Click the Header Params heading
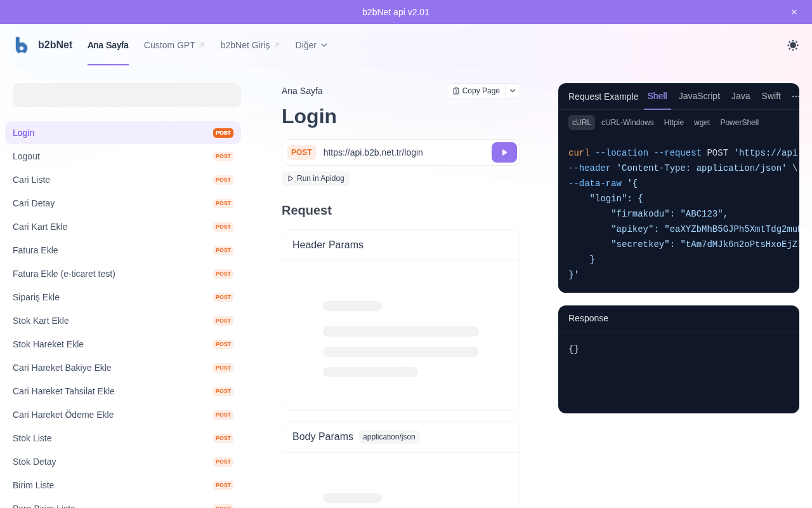This screenshot has width=812, height=508. coord(328,245)
